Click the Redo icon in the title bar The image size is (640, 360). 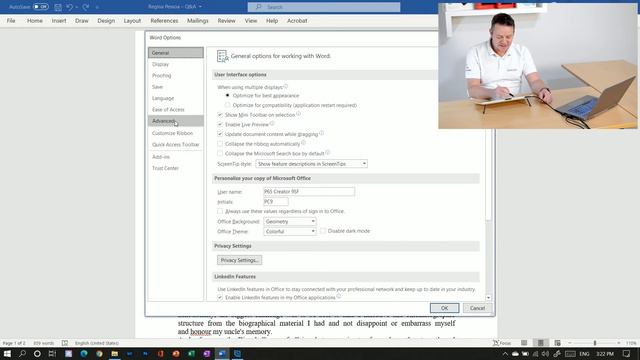coord(86,7)
